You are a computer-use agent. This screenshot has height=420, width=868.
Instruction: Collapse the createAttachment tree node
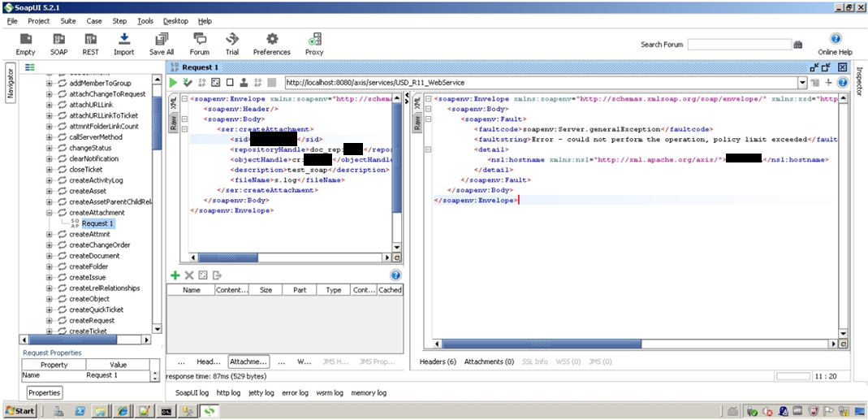pos(50,213)
